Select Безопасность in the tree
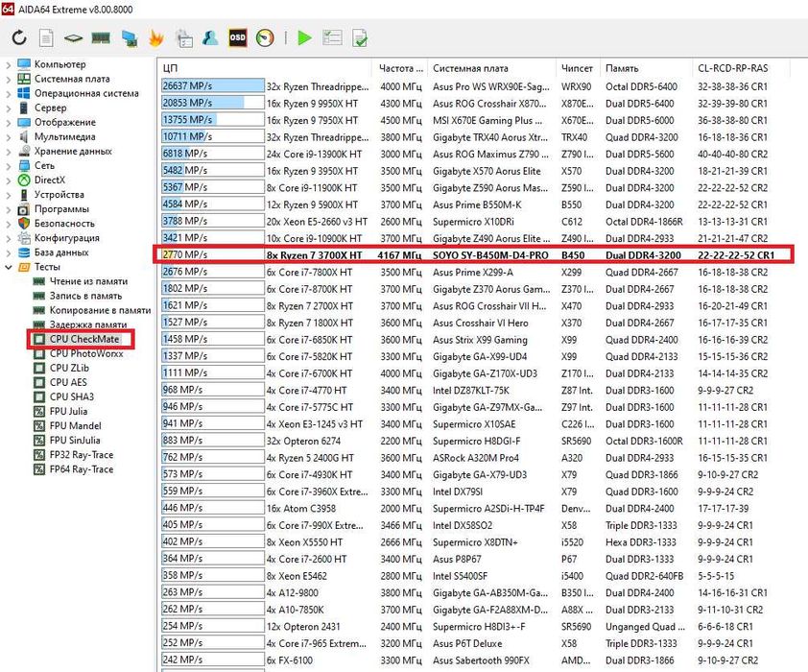The width and height of the screenshot is (808, 672). [64, 223]
